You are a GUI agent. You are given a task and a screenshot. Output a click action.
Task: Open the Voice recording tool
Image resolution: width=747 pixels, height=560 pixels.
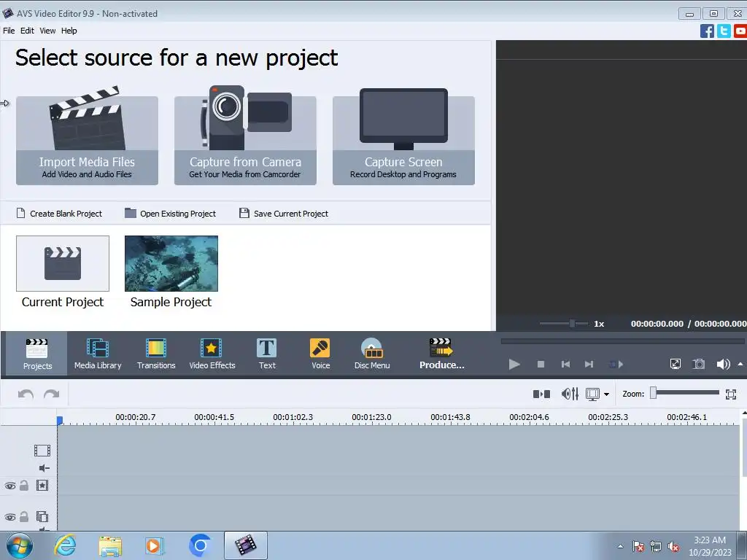321,354
